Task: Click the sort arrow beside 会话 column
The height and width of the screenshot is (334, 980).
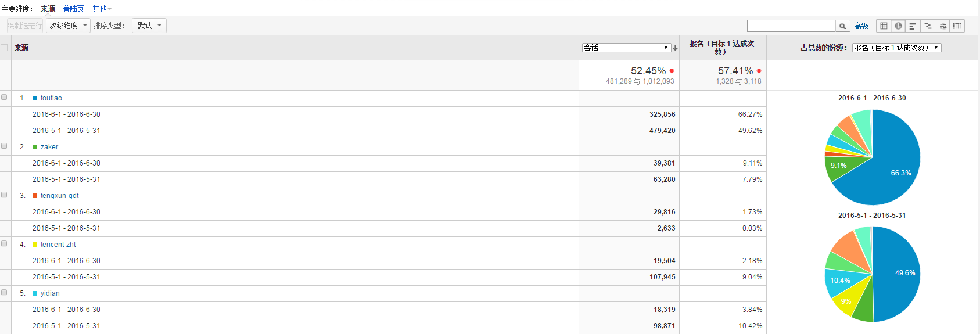Action: coord(675,48)
